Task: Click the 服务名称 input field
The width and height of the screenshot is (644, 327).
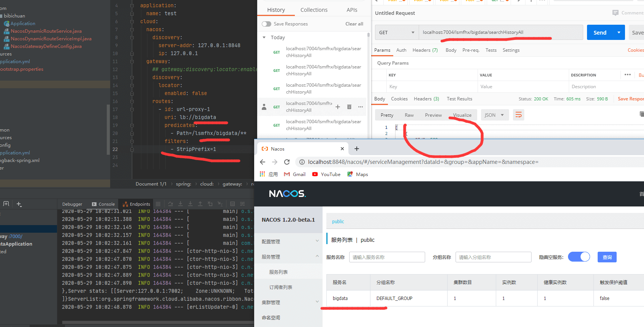Action: (x=387, y=257)
